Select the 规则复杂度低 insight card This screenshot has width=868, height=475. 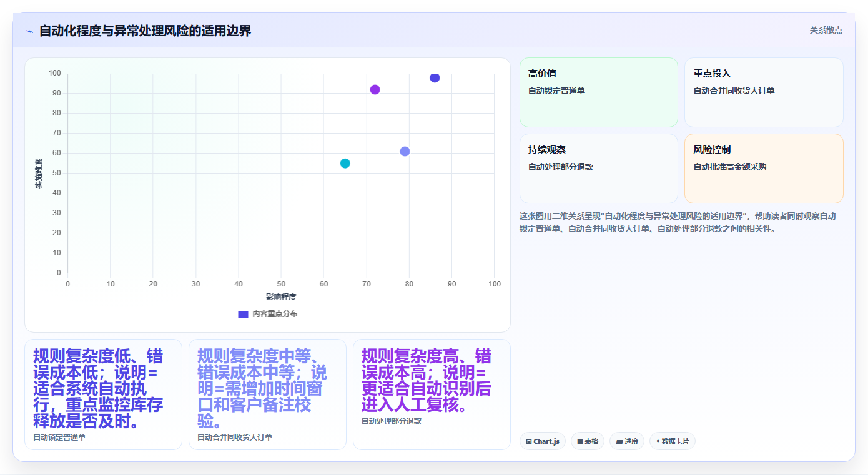click(x=103, y=394)
